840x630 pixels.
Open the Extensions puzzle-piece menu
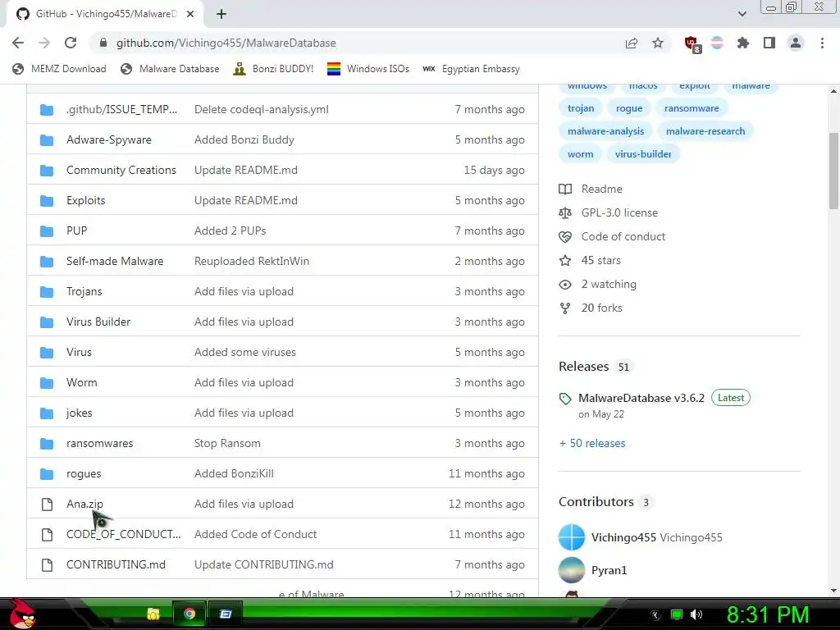742,43
